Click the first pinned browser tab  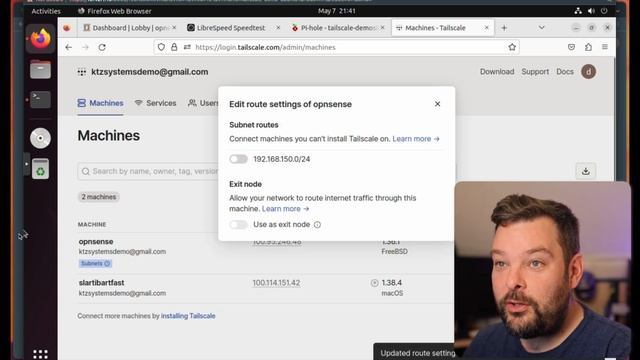coord(67,28)
